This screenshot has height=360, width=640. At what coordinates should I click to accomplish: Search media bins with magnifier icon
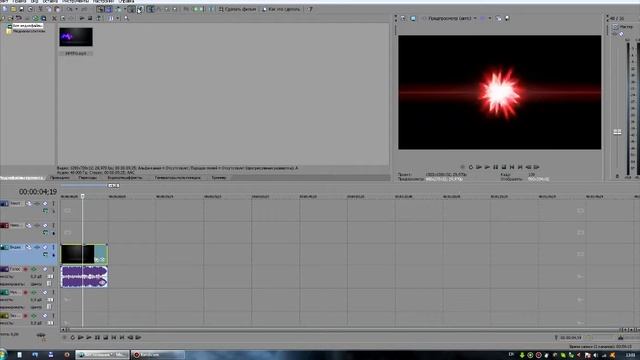(x=126, y=18)
